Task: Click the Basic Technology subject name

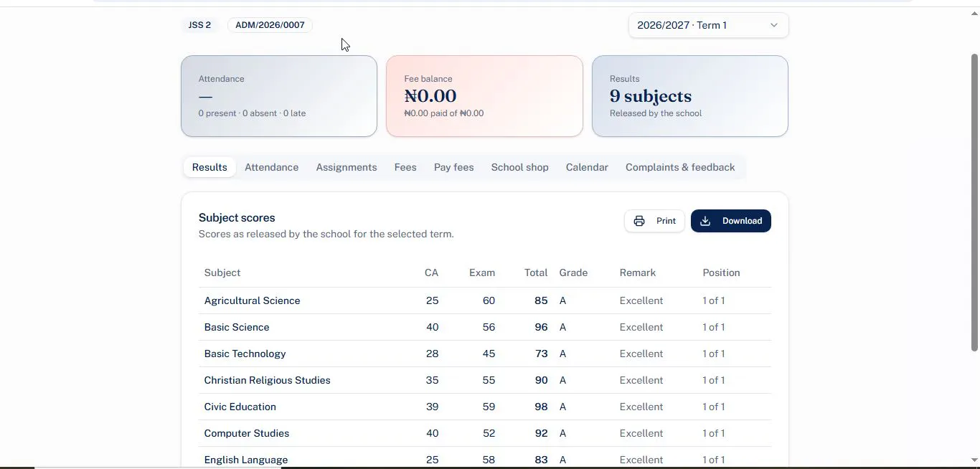Action: (245, 354)
